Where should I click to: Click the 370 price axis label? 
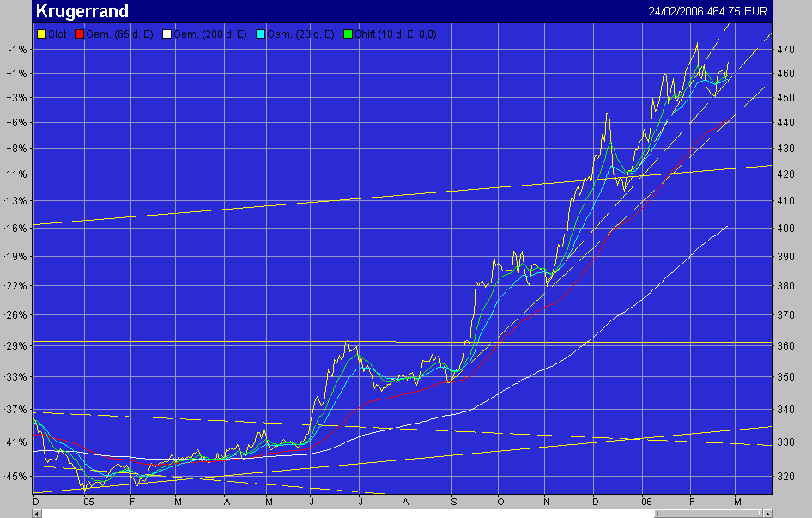pos(785,314)
